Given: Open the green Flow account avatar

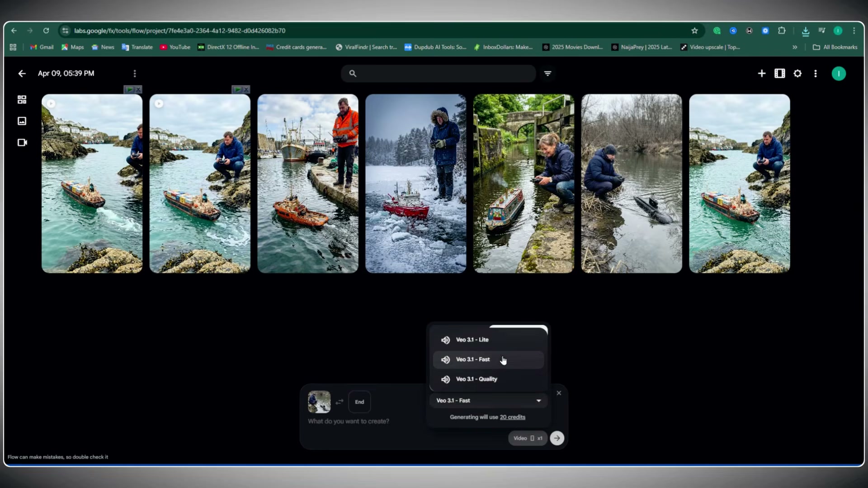Looking at the screenshot, I should tap(839, 74).
